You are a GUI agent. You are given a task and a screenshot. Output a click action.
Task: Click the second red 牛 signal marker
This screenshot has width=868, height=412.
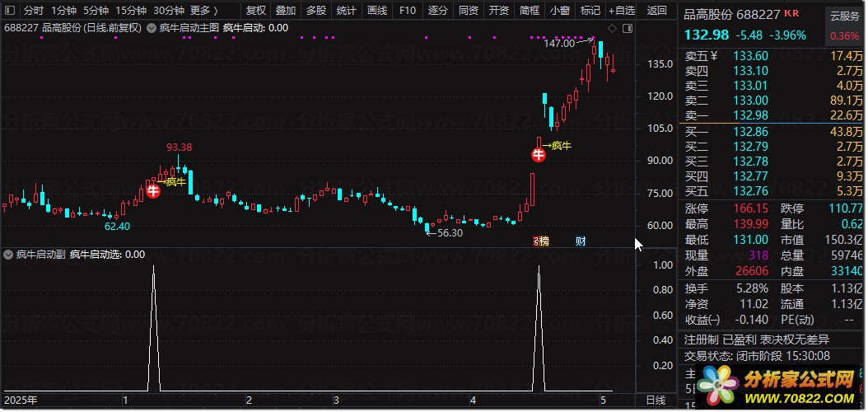538,155
